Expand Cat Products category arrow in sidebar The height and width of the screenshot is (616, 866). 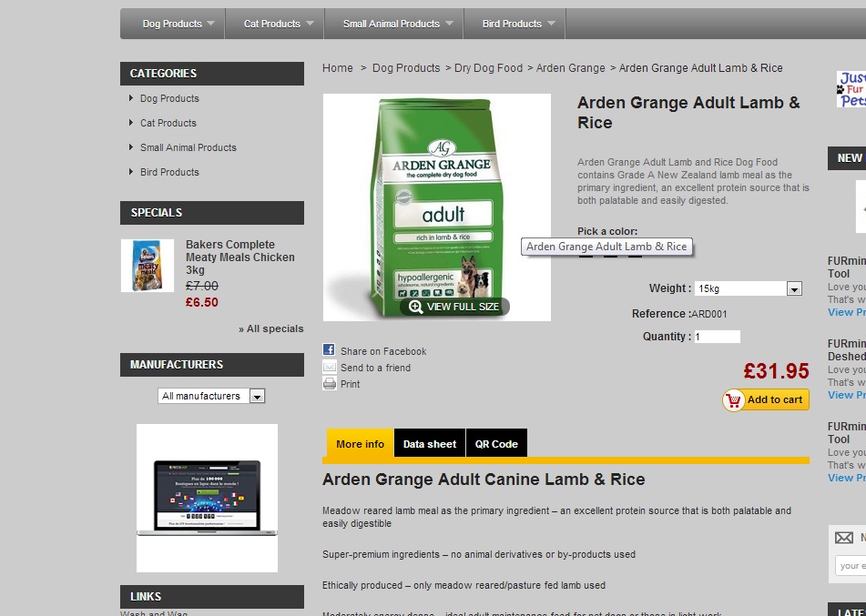(131, 123)
